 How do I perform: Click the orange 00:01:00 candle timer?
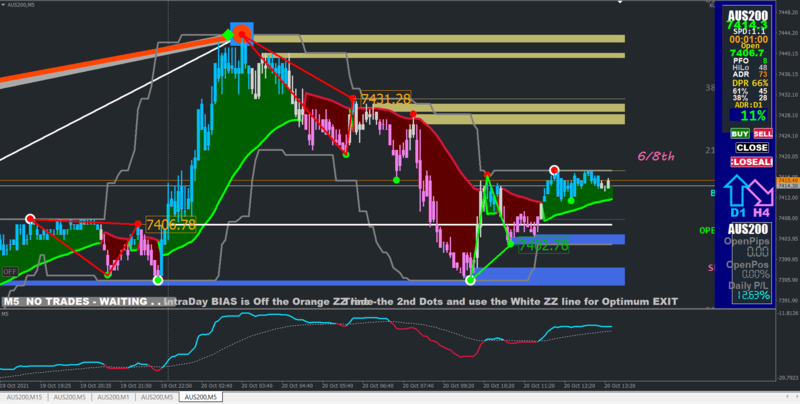point(748,39)
